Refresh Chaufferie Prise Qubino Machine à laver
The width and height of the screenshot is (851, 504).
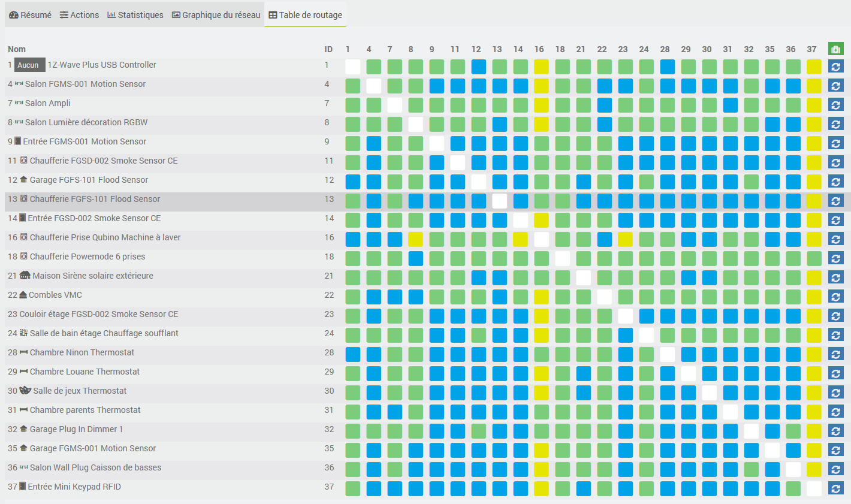pos(836,239)
